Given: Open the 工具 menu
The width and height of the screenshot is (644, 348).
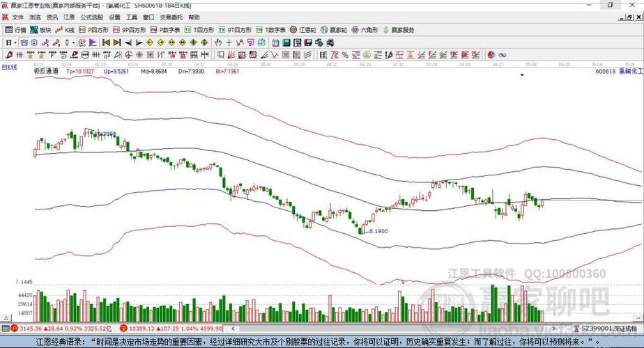Looking at the screenshot, I should click(132, 17).
